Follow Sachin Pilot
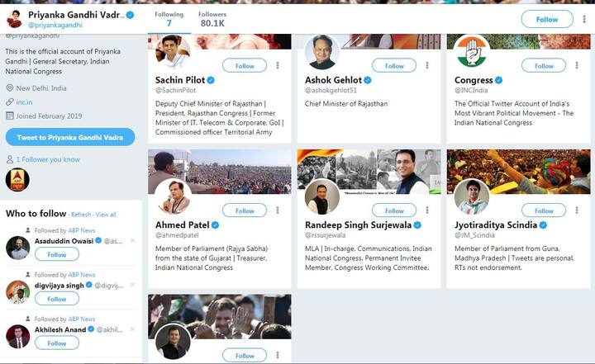595x364 pixels. [x=245, y=65]
